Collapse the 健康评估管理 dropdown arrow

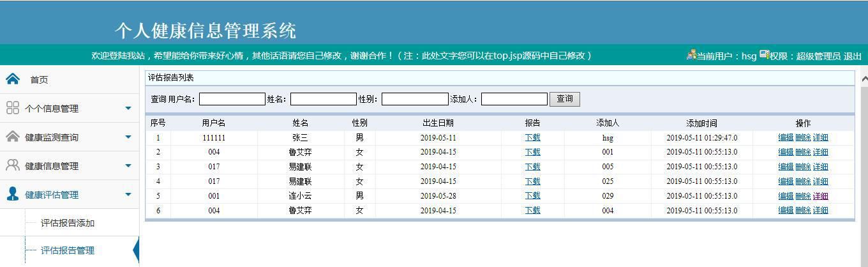click(128, 194)
